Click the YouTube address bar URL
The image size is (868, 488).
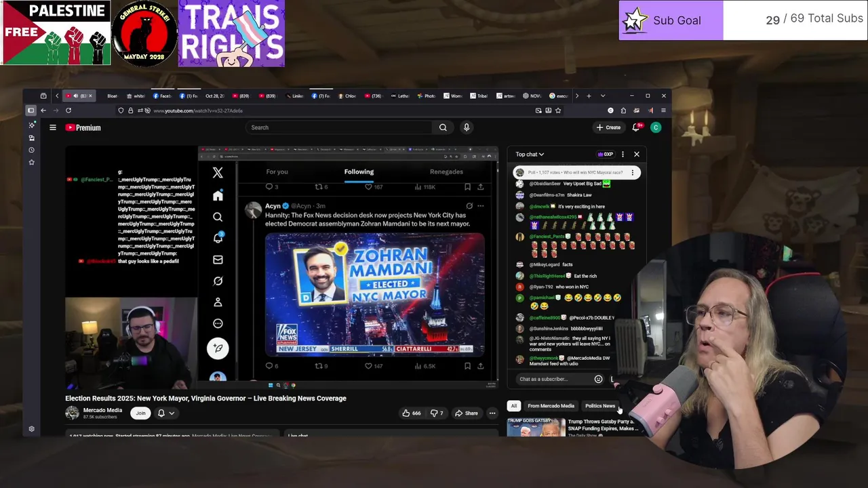pos(198,110)
